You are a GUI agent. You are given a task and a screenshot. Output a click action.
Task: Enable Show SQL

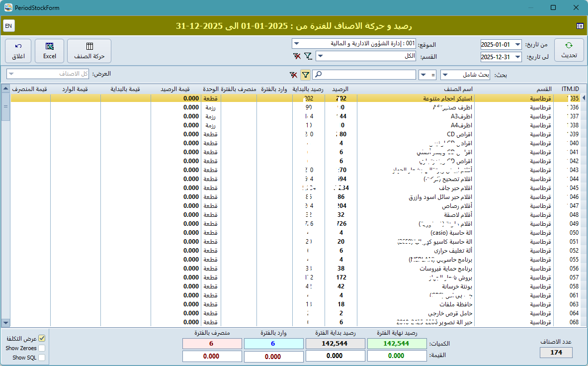tap(43, 357)
